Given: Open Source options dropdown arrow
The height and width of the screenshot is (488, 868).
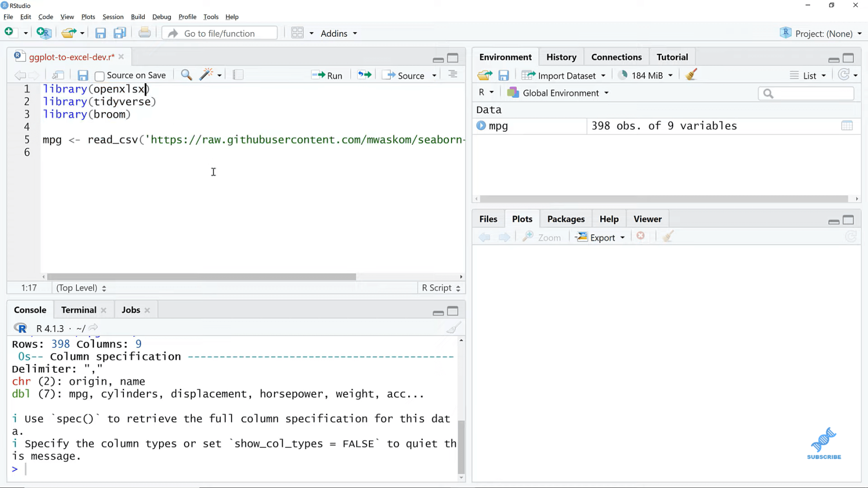Looking at the screenshot, I should click(434, 75).
